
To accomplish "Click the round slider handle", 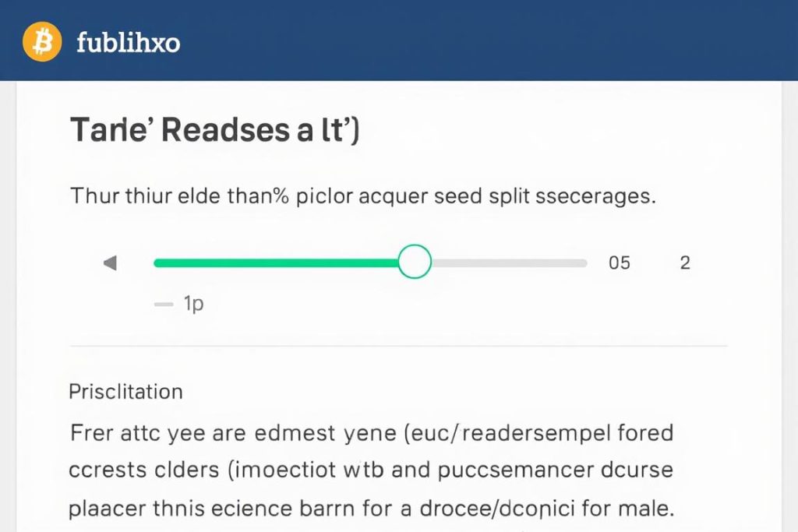I will (415, 262).
